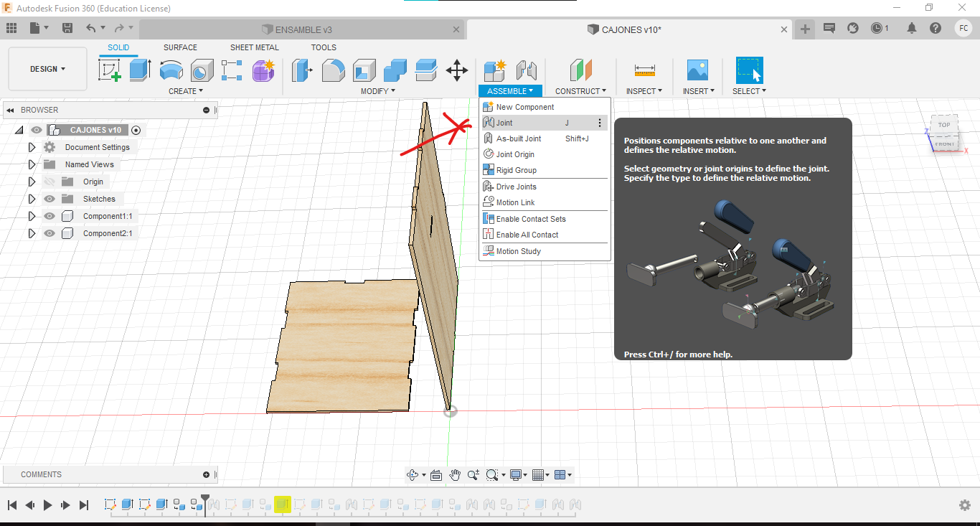The height and width of the screenshot is (526, 980).
Task: Select the Create Sketch tool icon
Action: pyautogui.click(x=109, y=70)
